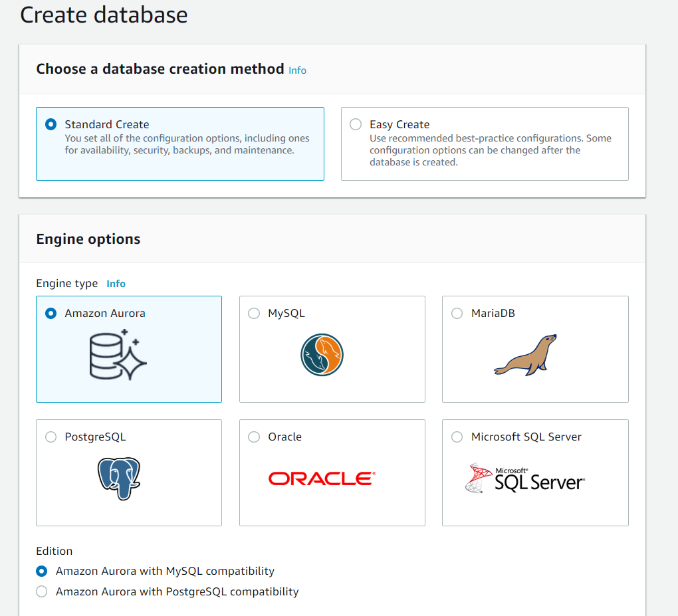Open the Engine type Info link

(116, 284)
